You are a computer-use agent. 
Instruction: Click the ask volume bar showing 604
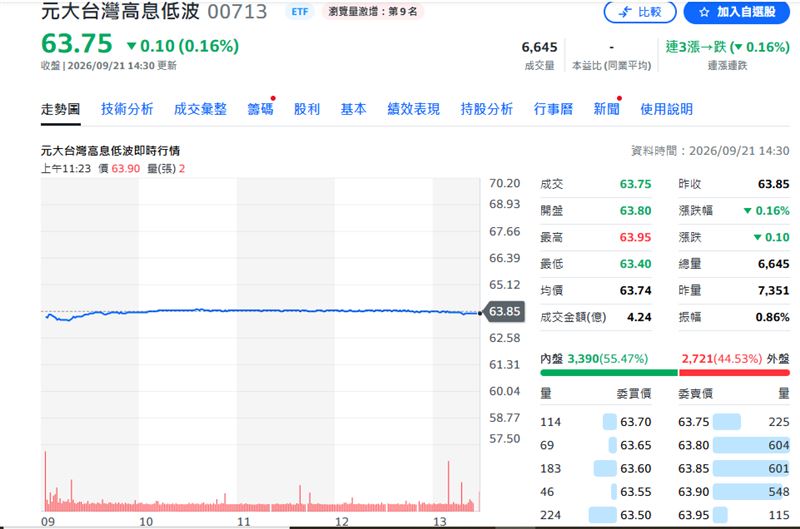tap(751, 445)
